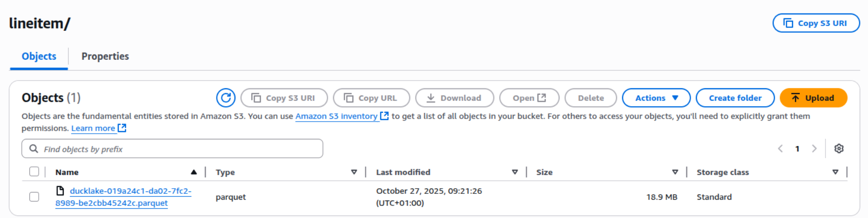Go to the next page arrow

point(814,149)
